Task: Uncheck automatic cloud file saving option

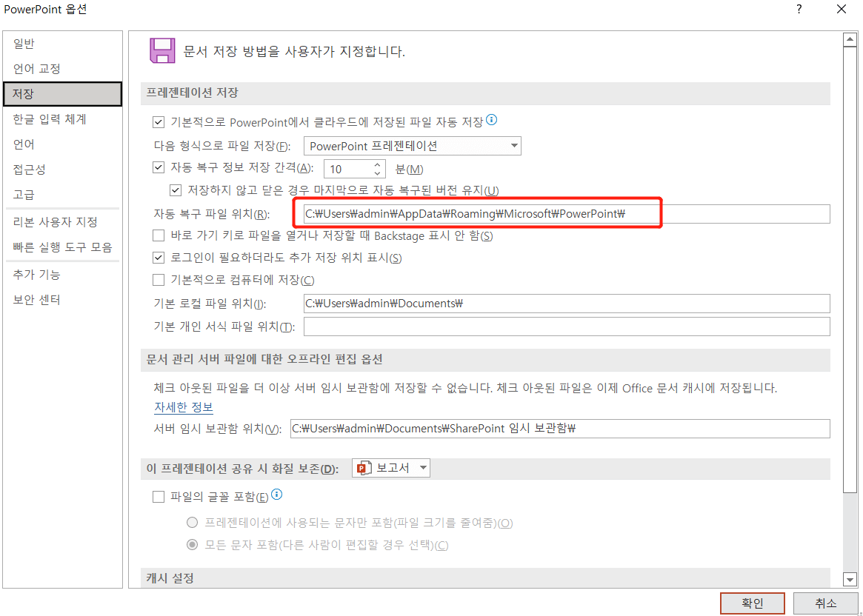Action: click(159, 120)
